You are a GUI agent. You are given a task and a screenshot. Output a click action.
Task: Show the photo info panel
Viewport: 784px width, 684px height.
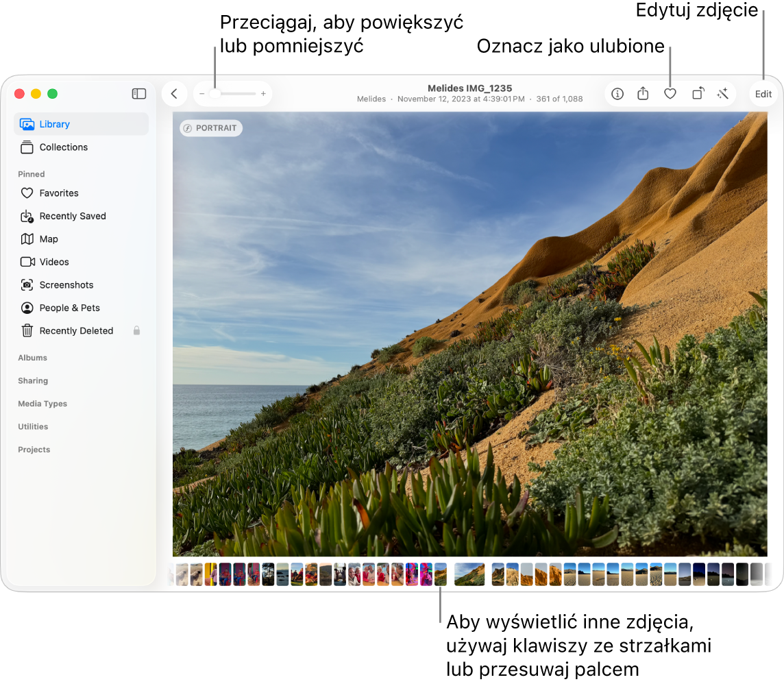click(x=617, y=94)
